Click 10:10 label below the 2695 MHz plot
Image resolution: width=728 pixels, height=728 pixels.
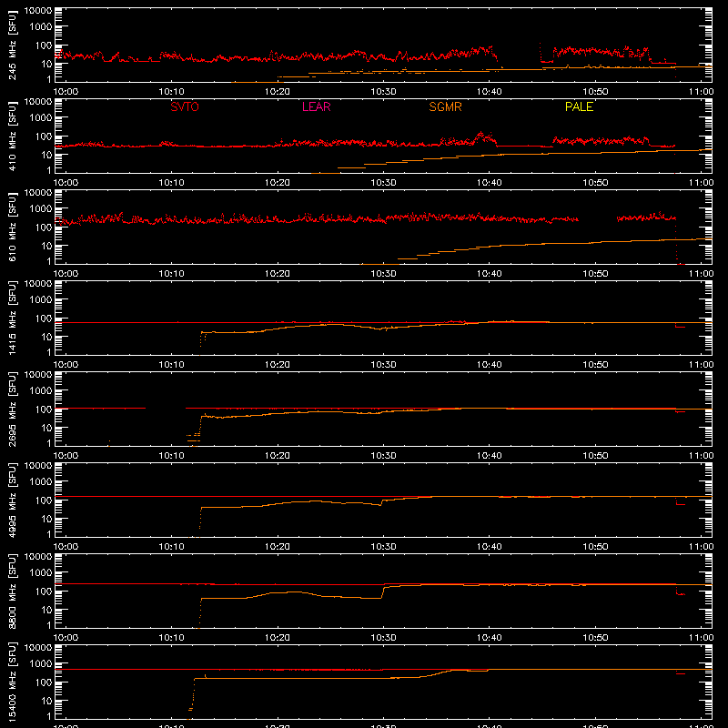coord(171,456)
